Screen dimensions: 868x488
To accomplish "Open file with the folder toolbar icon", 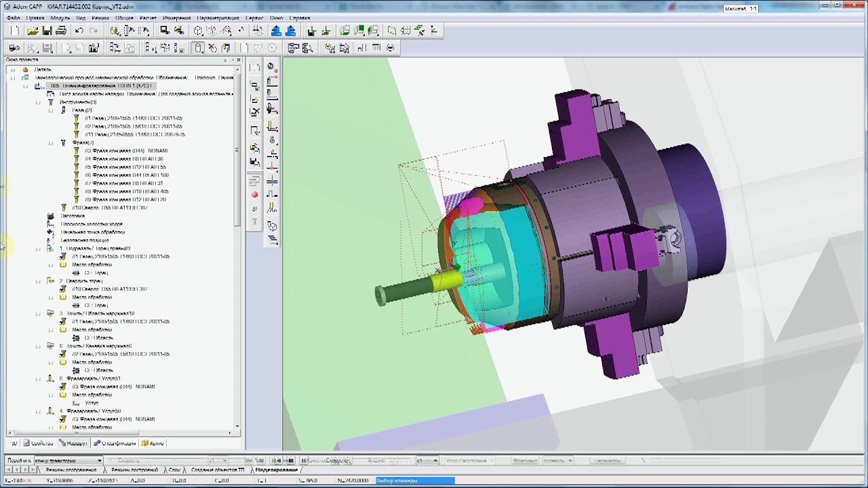I will point(33,30).
